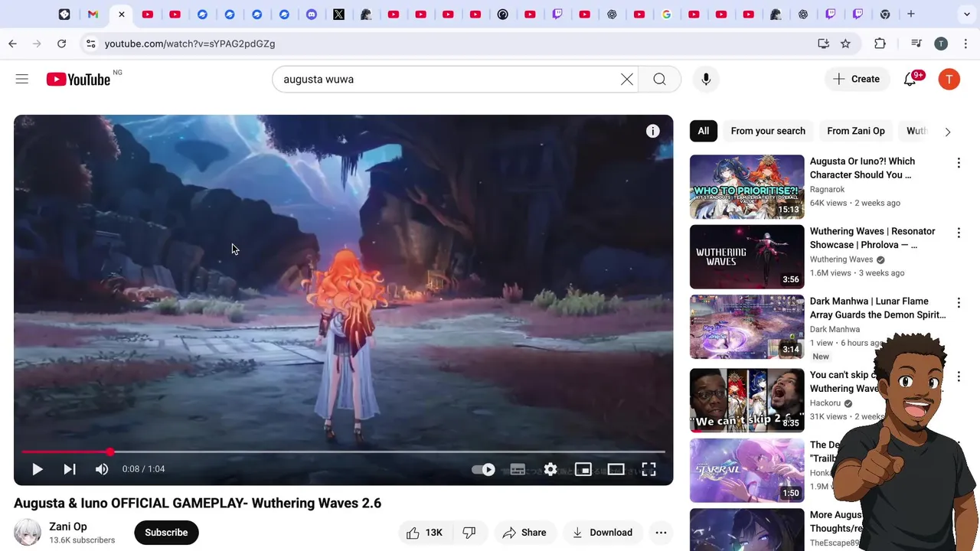
Task: Clear the search box text
Action: tap(627, 79)
